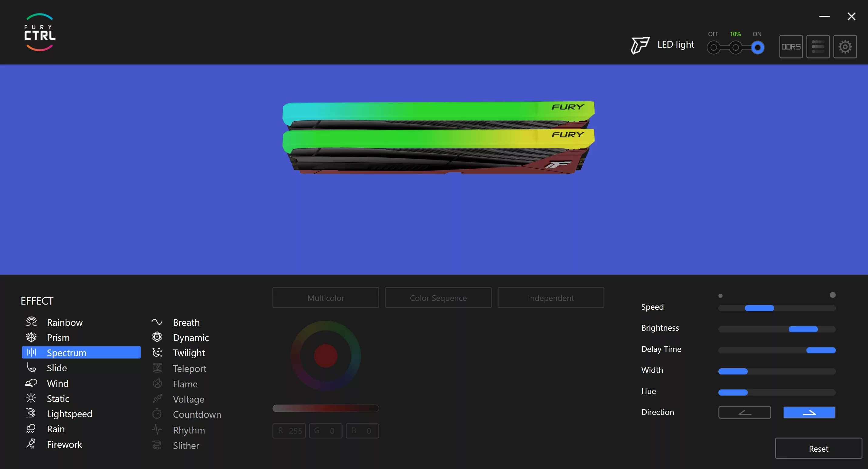
Task: Select the Dynamic effect label
Action: pos(191,338)
